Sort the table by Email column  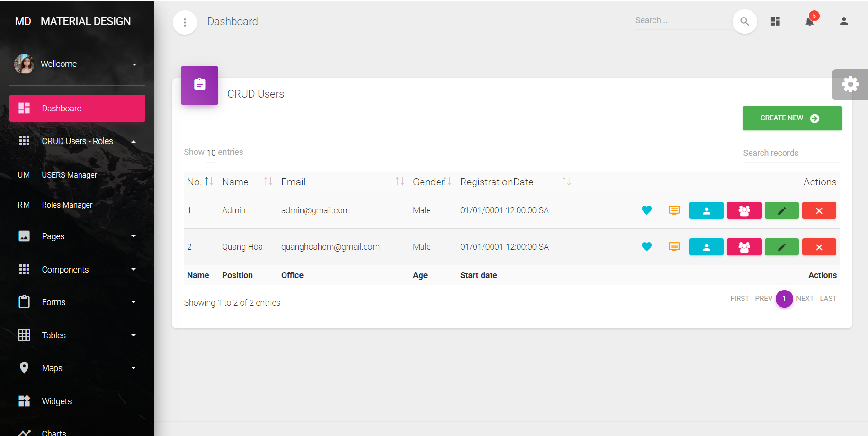click(x=400, y=182)
